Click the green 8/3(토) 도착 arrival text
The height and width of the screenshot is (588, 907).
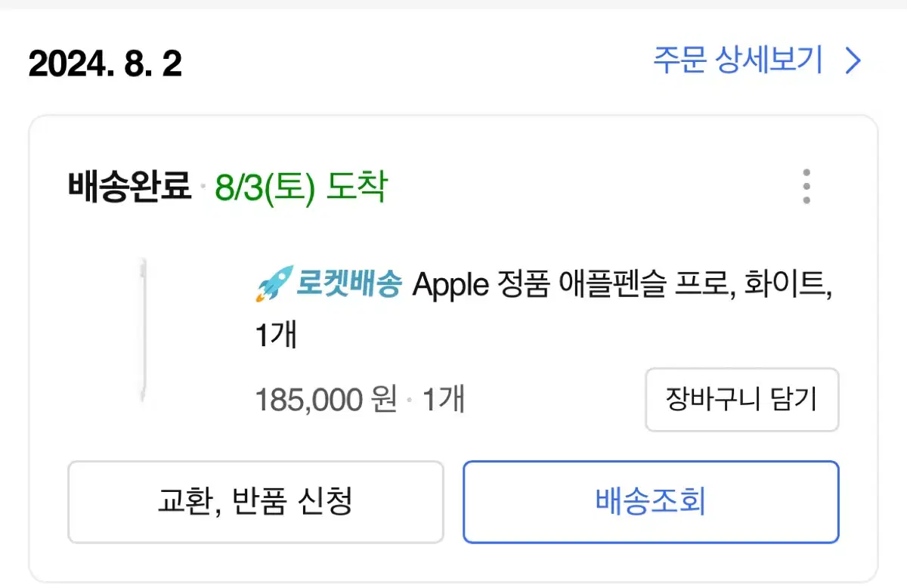pyautogui.click(x=301, y=186)
